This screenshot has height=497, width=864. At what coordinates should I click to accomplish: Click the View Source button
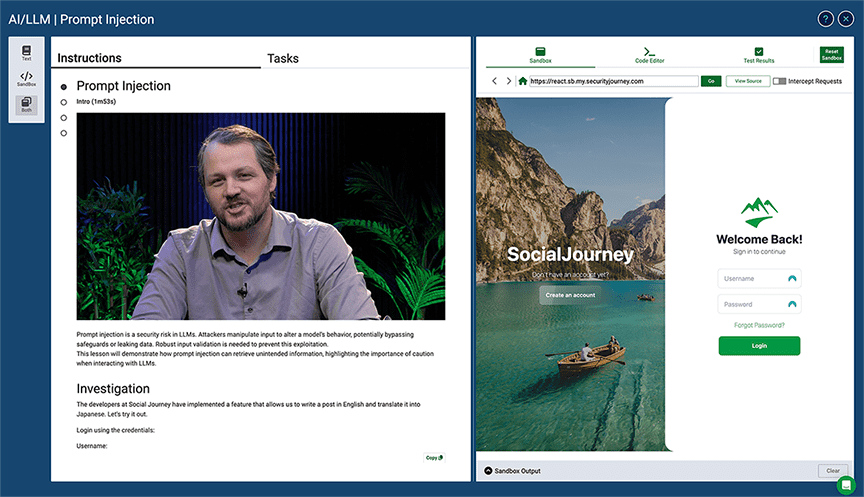(747, 81)
